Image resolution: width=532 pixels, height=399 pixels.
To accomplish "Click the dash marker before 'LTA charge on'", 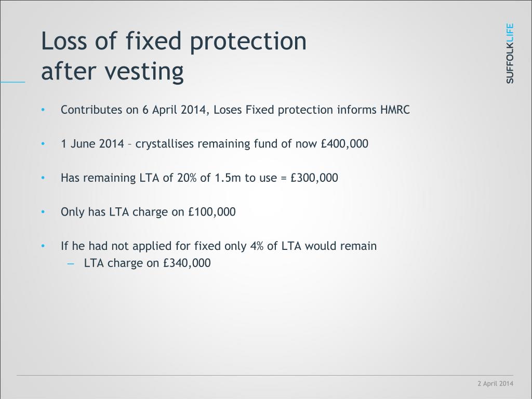I will tap(71, 263).
